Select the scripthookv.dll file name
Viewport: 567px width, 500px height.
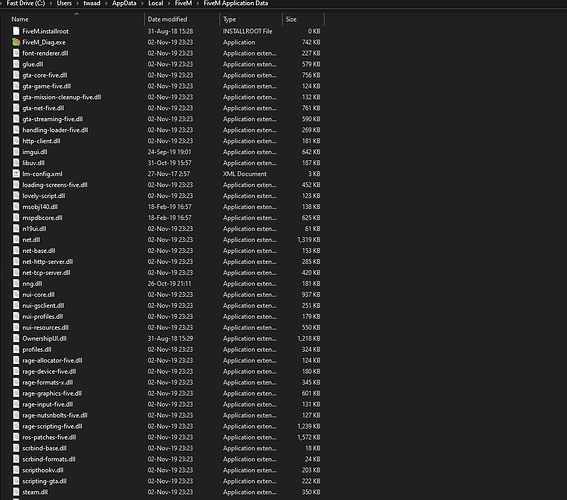click(43, 470)
